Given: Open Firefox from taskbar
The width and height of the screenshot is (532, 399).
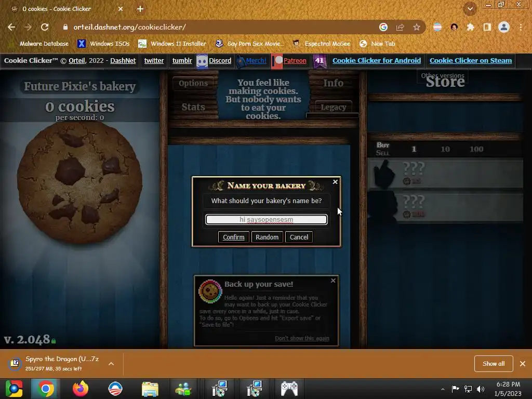Looking at the screenshot, I should (81, 389).
